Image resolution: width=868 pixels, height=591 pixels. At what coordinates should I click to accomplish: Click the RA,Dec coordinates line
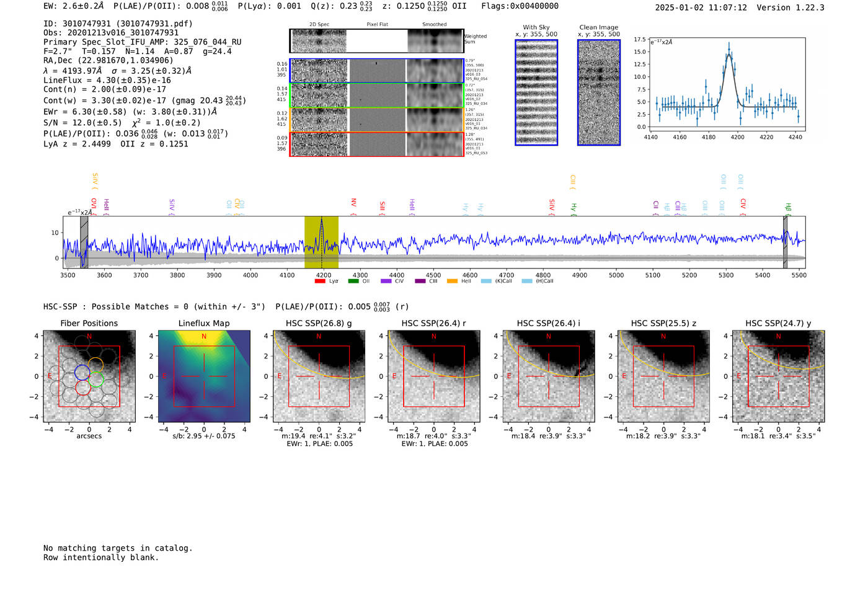(x=108, y=60)
